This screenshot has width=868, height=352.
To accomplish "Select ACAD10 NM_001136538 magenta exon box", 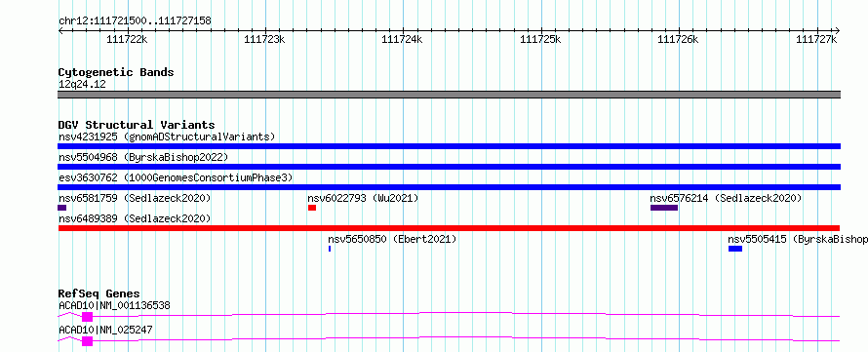I will tap(87, 317).
